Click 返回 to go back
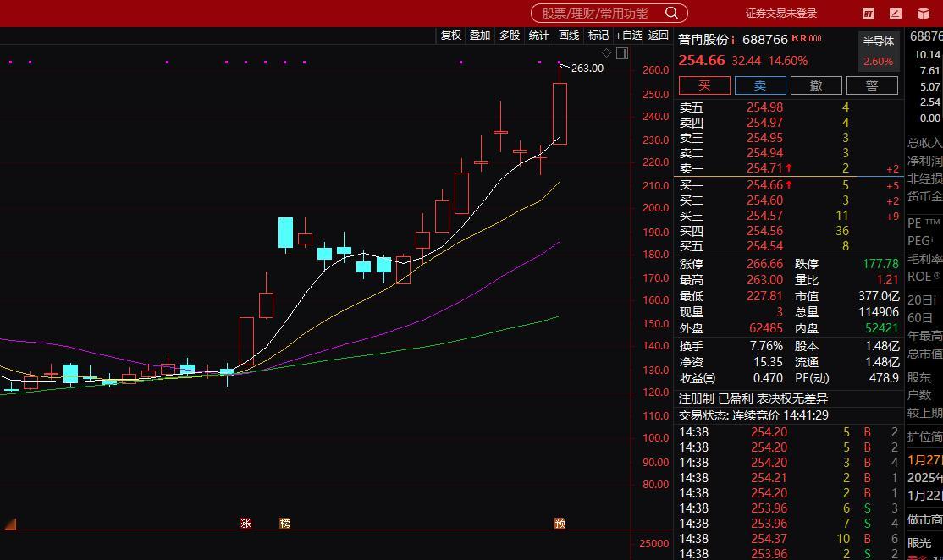Screen dimensions: 943x560 coord(658,36)
